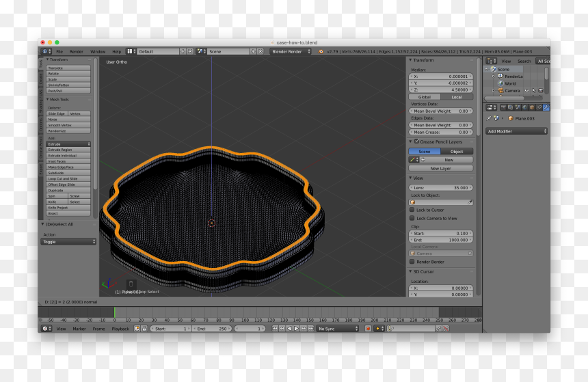Open the Help menu

point(117,51)
